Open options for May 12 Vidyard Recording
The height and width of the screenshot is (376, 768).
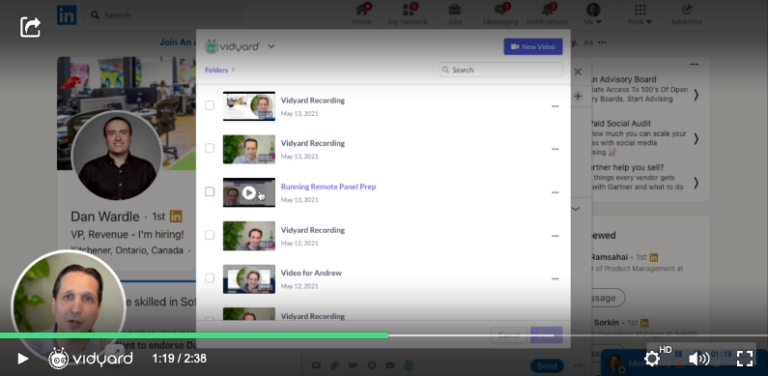coord(555,236)
